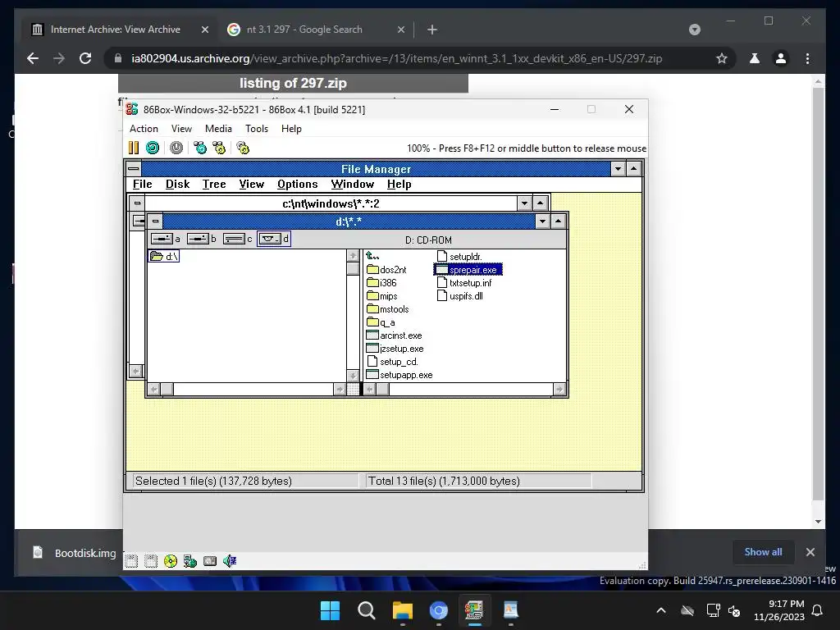This screenshot has width=840, height=630.
Task: Open Bootdisk.img download item
Action: 75,553
